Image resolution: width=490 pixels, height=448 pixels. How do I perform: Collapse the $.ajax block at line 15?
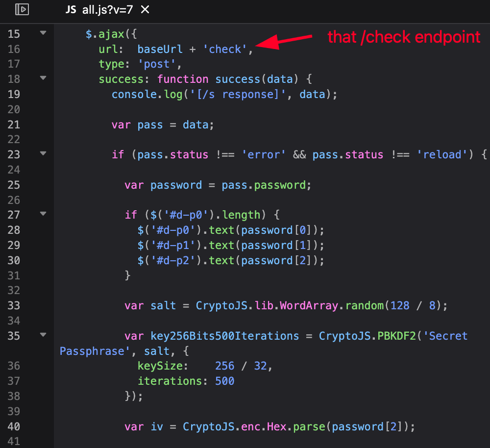[x=43, y=33]
